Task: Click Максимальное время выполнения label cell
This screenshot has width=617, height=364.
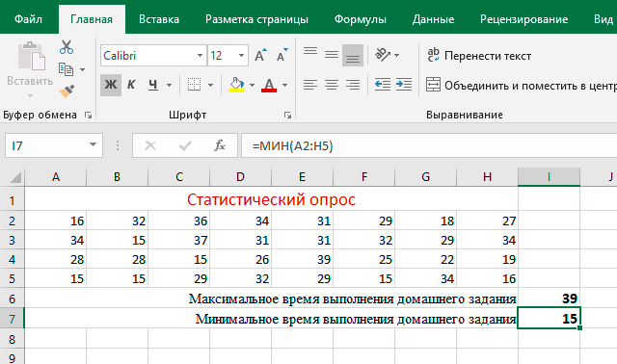Action: pyautogui.click(x=272, y=299)
